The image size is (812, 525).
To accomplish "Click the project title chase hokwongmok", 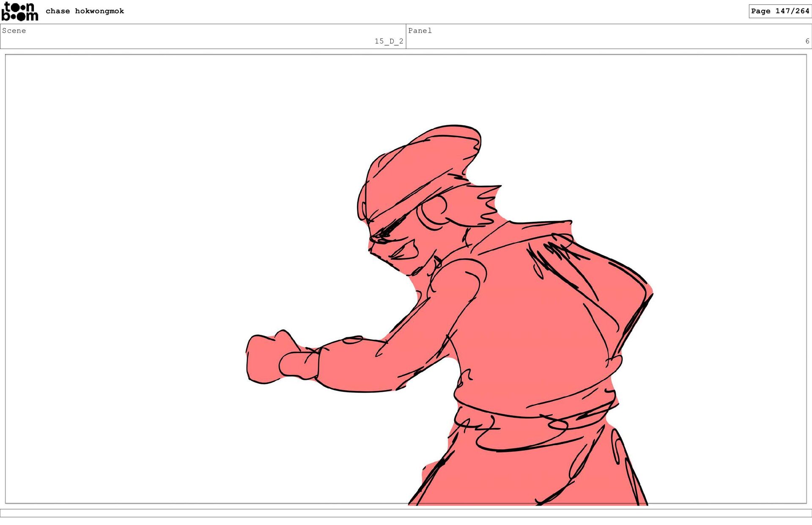I will coord(85,11).
